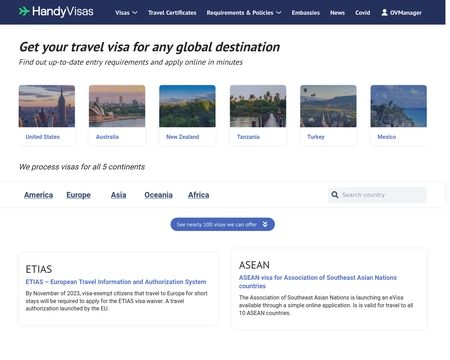
Task: Click the HandyVisas brand name
Action: [63, 12]
